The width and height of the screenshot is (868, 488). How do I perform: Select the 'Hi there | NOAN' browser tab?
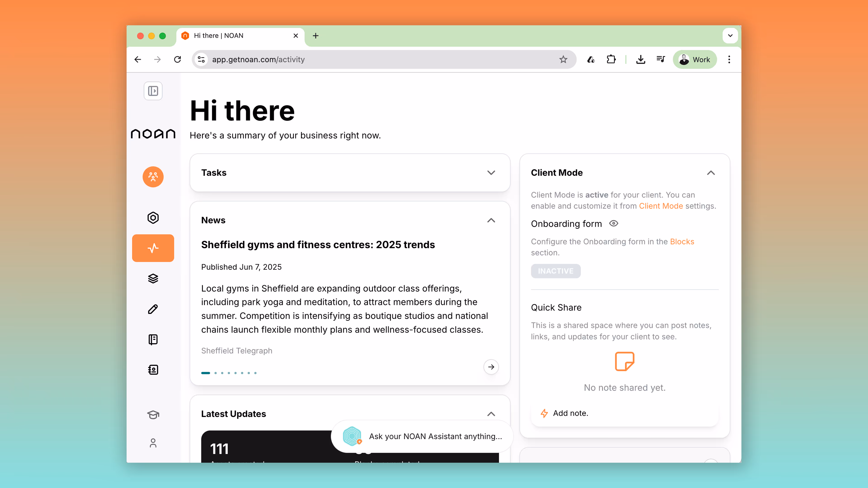pyautogui.click(x=240, y=36)
